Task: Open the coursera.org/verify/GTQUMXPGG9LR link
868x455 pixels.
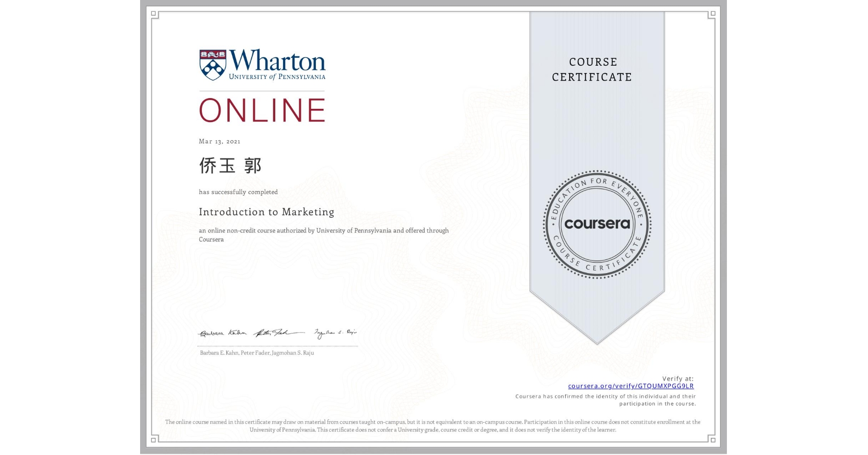Action: pos(631,386)
